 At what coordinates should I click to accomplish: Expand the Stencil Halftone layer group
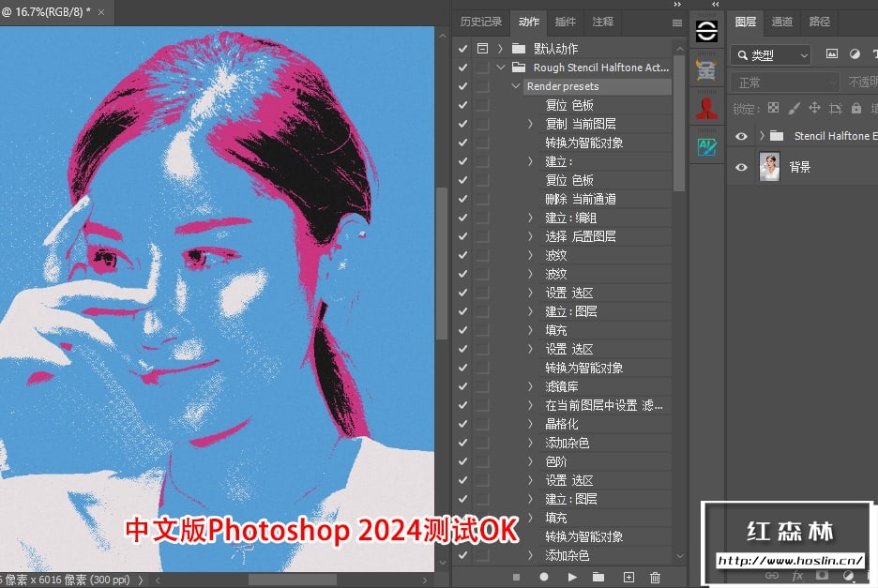(x=762, y=136)
